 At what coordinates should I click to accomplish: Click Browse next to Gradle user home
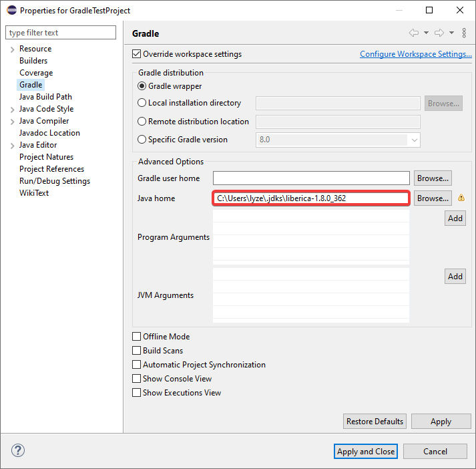tap(433, 178)
